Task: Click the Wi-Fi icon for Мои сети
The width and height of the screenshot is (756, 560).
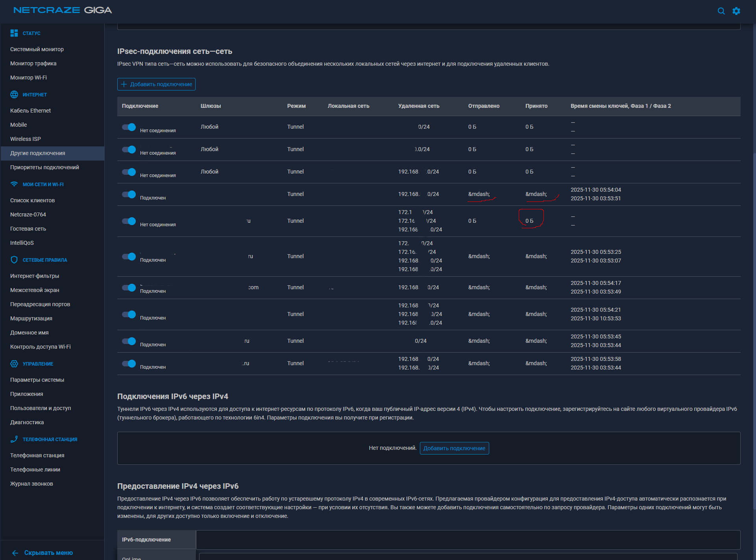Action: (x=14, y=184)
